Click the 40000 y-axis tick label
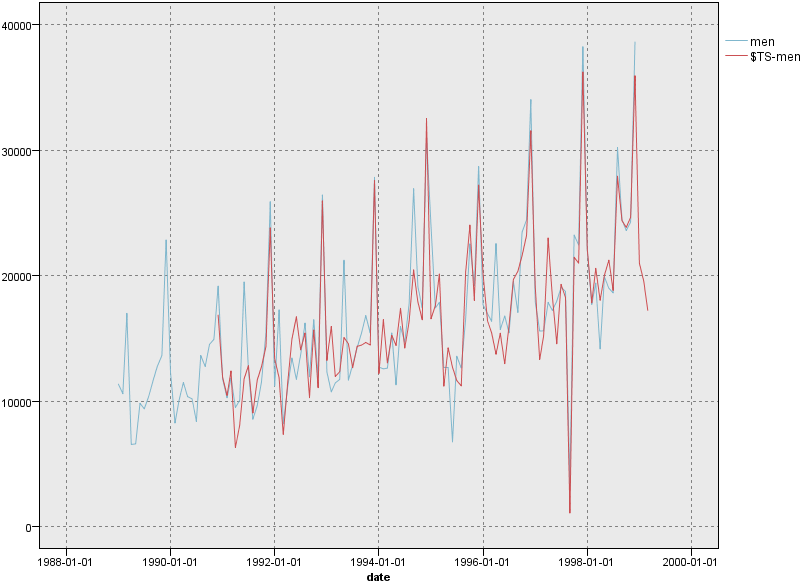Screen dimensions: 801x583 (x=19, y=25)
